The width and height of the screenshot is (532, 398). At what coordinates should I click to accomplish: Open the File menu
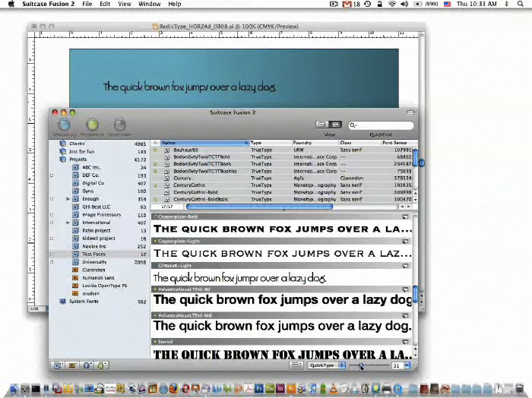pyautogui.click(x=87, y=4)
